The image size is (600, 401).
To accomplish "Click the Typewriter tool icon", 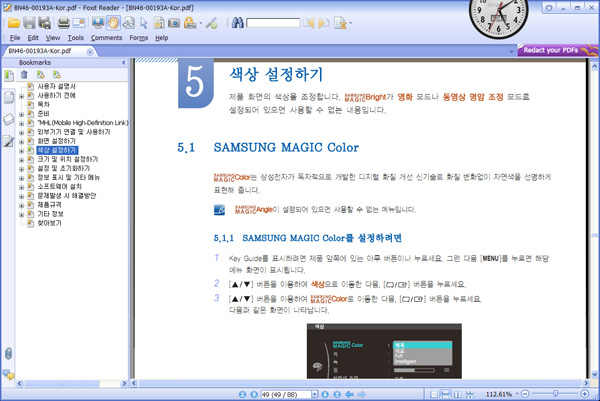I will (x=190, y=23).
